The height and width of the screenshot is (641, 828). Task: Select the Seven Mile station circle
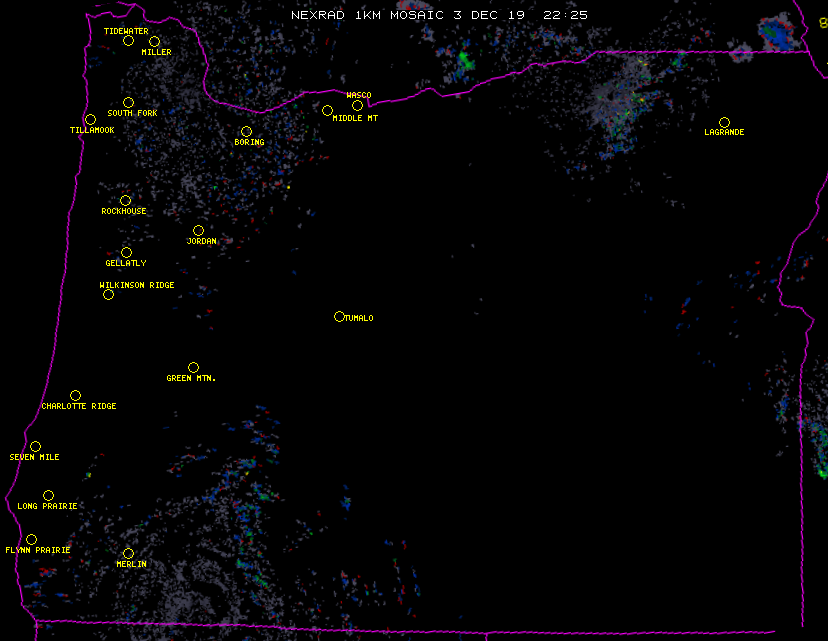pyautogui.click(x=35, y=447)
